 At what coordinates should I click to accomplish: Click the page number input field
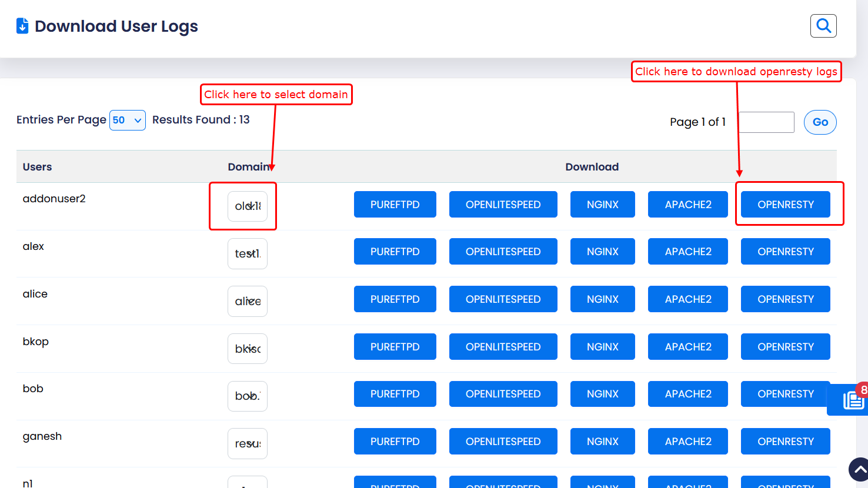[766, 122]
